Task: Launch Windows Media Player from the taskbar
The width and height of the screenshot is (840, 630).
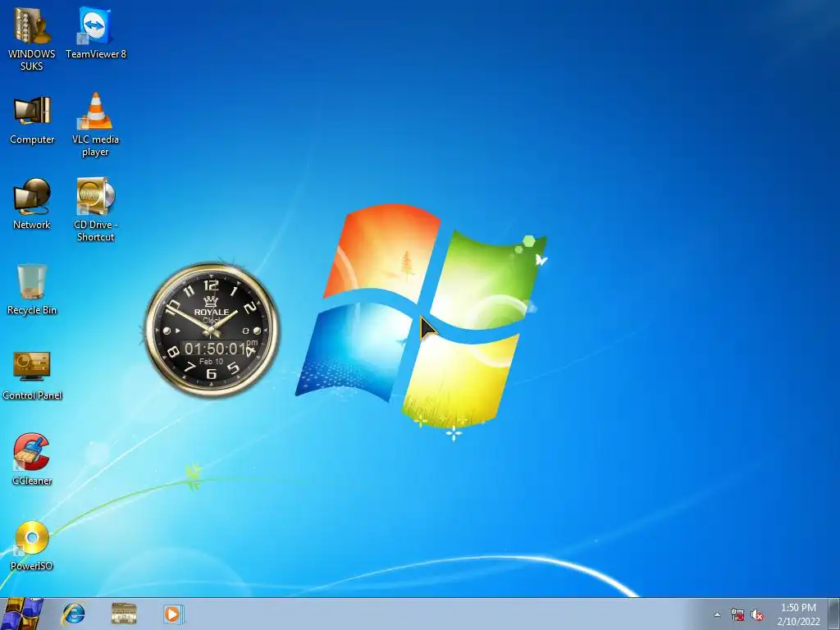Action: (x=173, y=614)
